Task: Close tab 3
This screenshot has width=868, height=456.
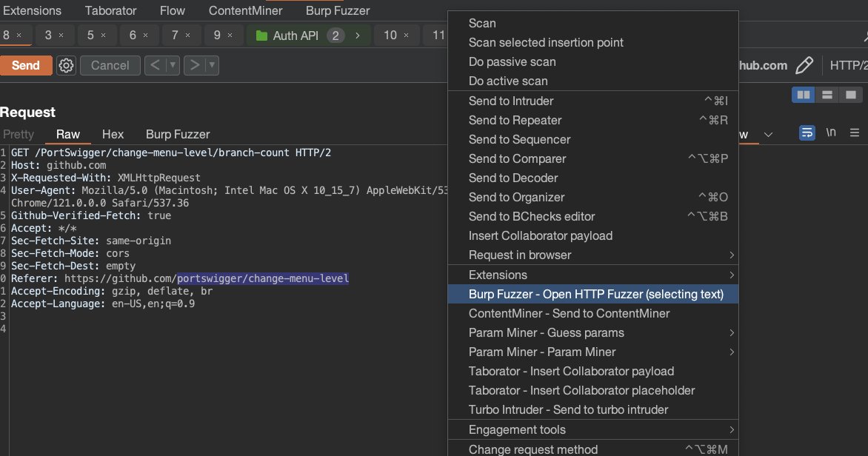Action: tap(61, 36)
